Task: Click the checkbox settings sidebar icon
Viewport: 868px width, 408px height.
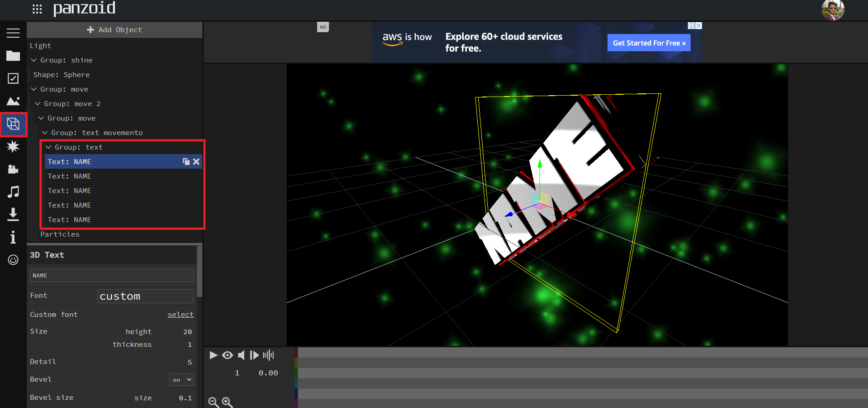Action: pyautogui.click(x=13, y=78)
